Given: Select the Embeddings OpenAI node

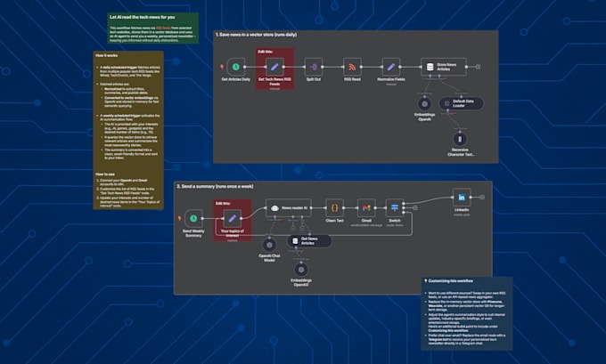Looking at the screenshot, I should 424,104.
